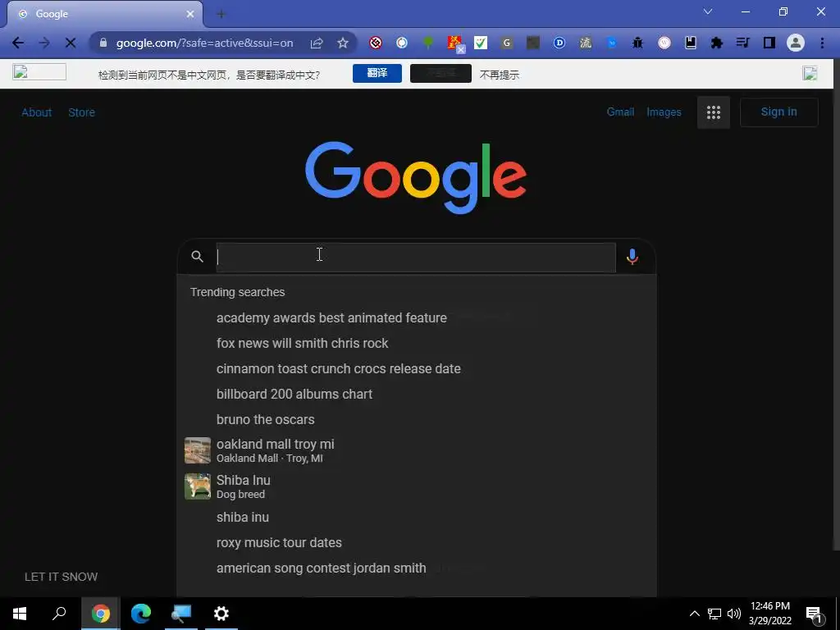Image resolution: width=840 pixels, height=630 pixels.
Task: Select lowercase 'shiba inu' suggestion
Action: pyautogui.click(x=416, y=518)
